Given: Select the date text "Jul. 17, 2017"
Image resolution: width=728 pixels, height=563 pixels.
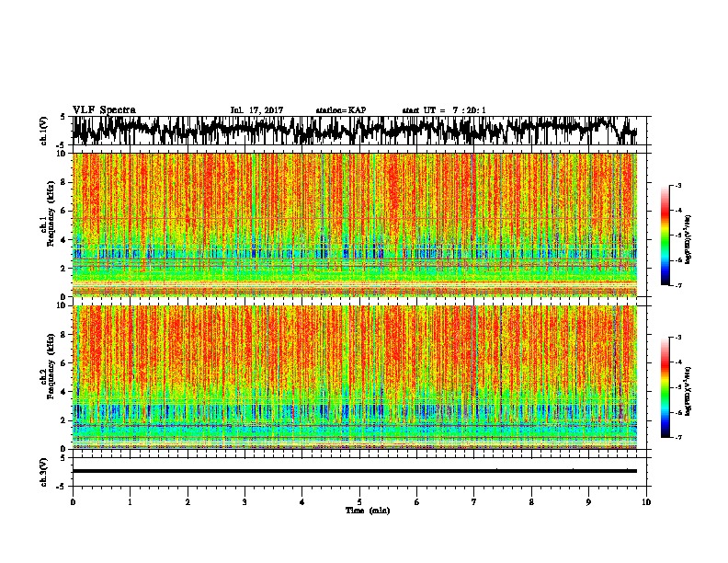Looking at the screenshot, I should pos(256,110).
